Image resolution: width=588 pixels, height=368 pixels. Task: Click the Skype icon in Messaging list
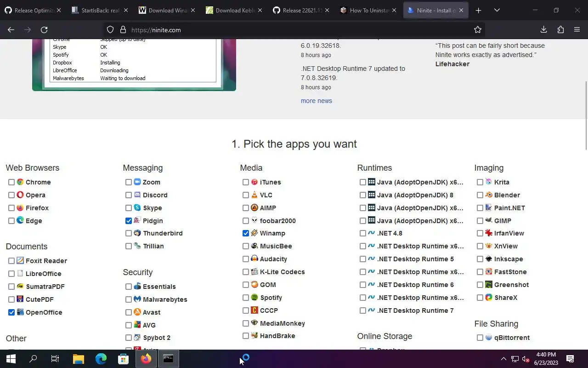click(137, 208)
